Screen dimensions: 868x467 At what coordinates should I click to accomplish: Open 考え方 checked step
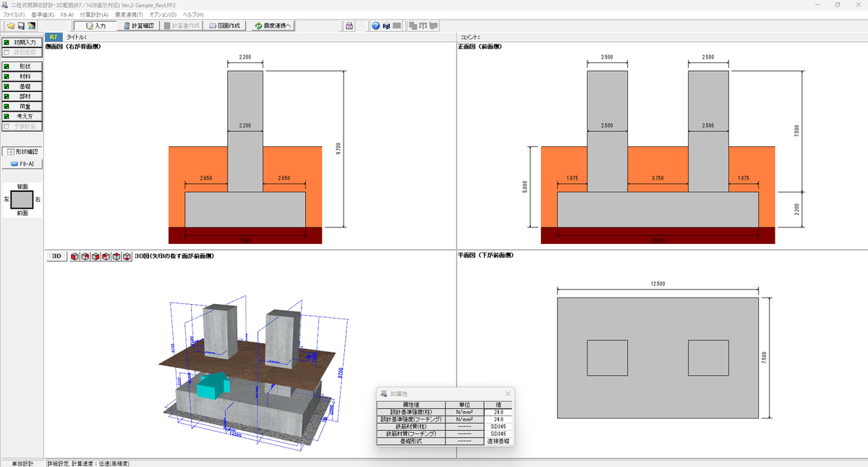click(x=22, y=116)
